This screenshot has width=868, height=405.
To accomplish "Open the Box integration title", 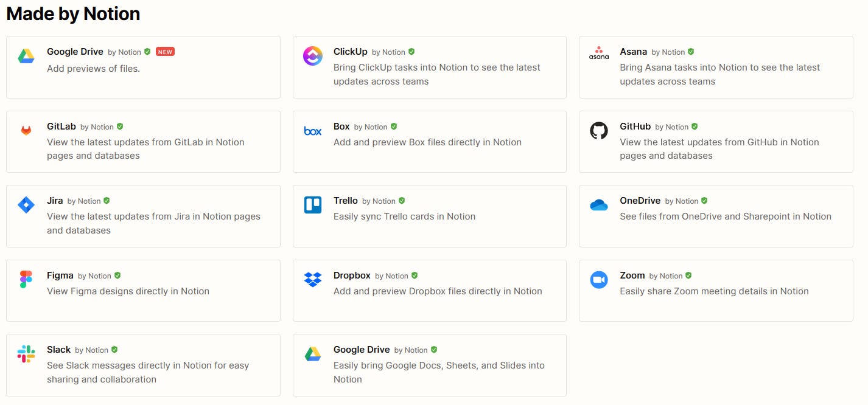I will [341, 126].
